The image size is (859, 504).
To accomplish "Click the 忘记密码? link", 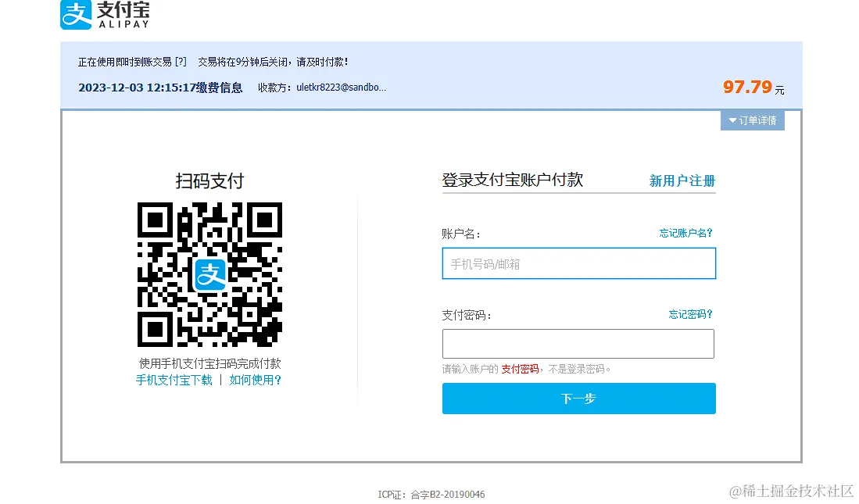I will click(x=690, y=314).
